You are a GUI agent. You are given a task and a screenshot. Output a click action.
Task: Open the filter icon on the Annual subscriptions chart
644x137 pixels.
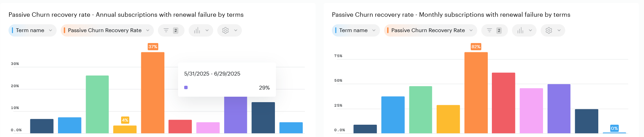pos(166,30)
